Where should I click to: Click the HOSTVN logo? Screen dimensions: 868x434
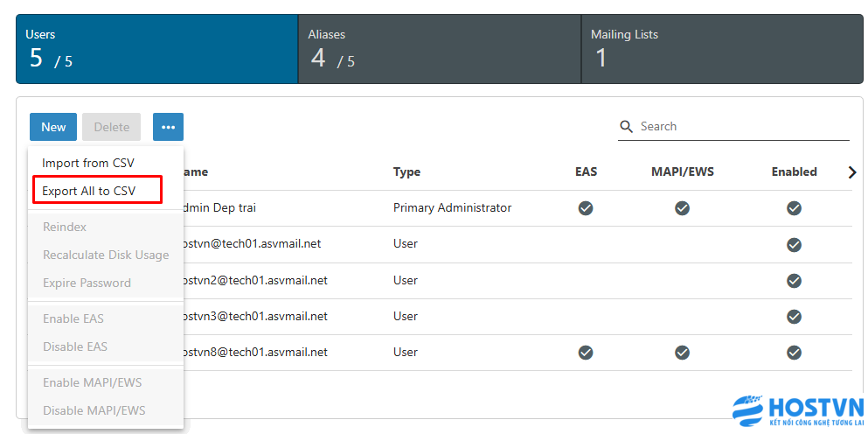tap(797, 412)
